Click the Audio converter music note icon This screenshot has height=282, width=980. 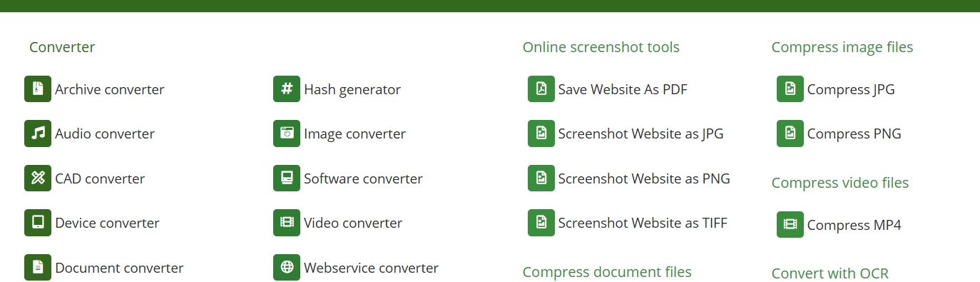tap(38, 134)
